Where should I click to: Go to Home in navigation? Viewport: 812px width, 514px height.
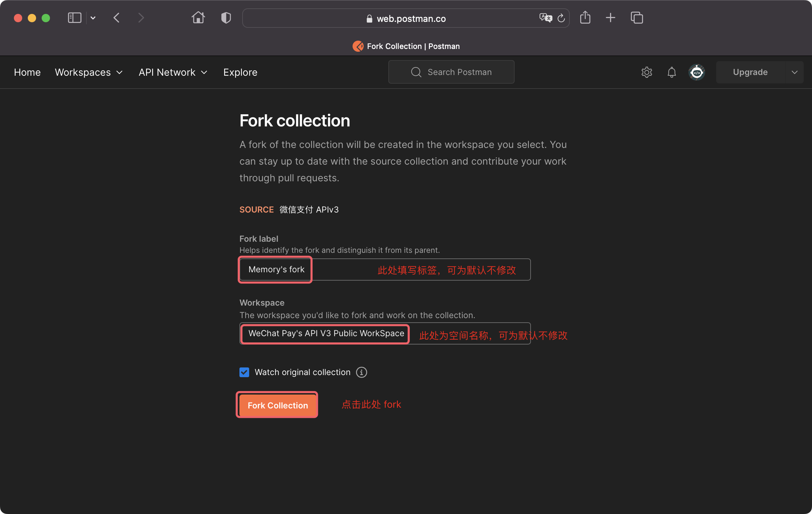(x=27, y=72)
